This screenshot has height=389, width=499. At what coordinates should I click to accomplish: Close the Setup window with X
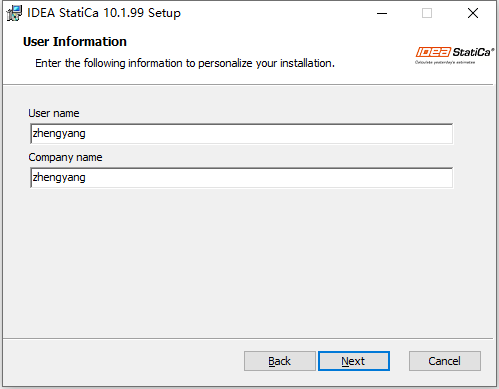click(473, 13)
